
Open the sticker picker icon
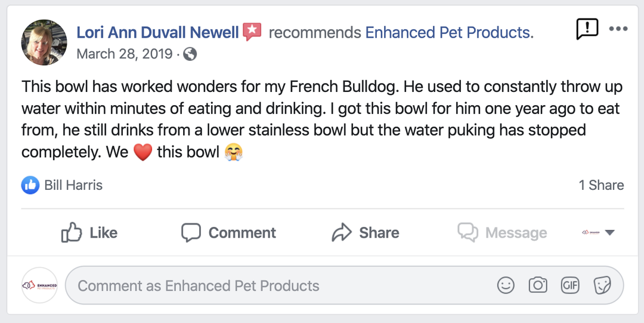602,286
